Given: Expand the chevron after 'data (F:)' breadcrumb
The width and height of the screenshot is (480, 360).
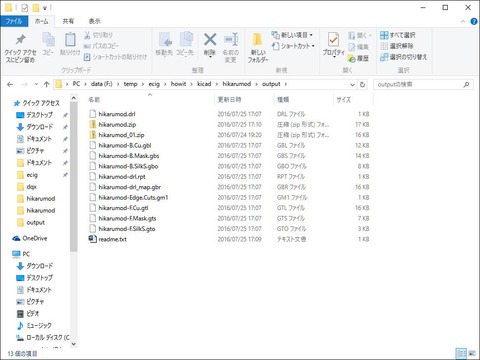Looking at the screenshot, I should [118, 84].
